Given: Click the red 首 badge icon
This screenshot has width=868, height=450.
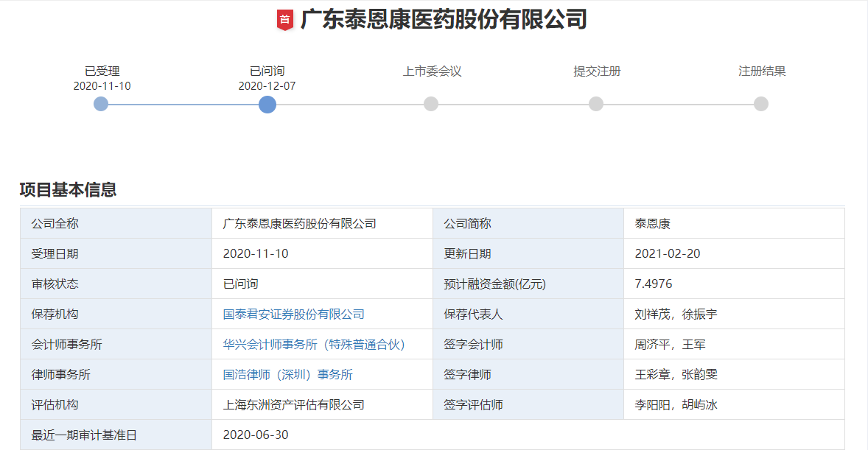Looking at the screenshot, I should [284, 20].
